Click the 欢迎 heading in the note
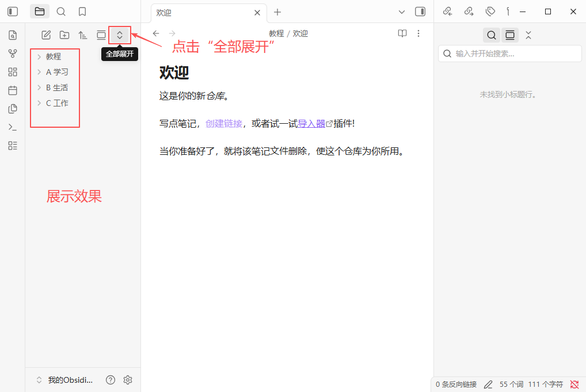This screenshot has width=586, height=392. point(174,73)
